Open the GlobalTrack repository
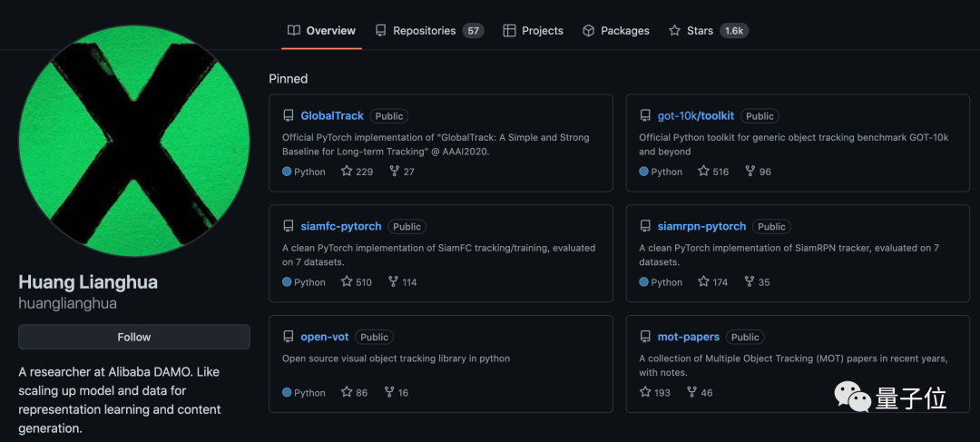 click(332, 115)
